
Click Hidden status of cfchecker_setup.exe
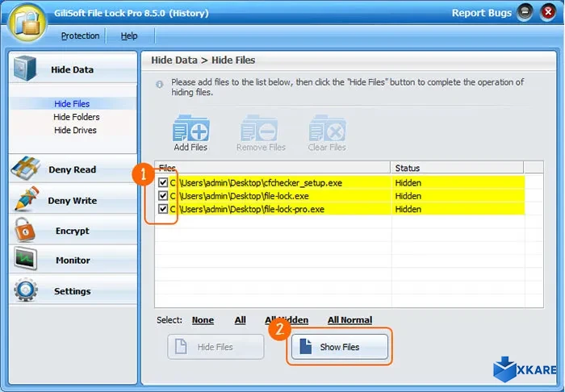[x=408, y=183]
